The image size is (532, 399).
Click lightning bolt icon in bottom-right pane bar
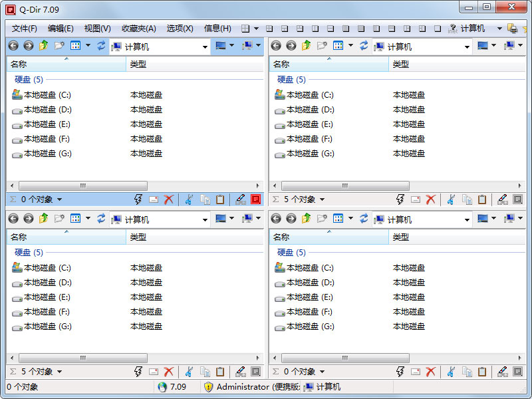[x=400, y=372]
